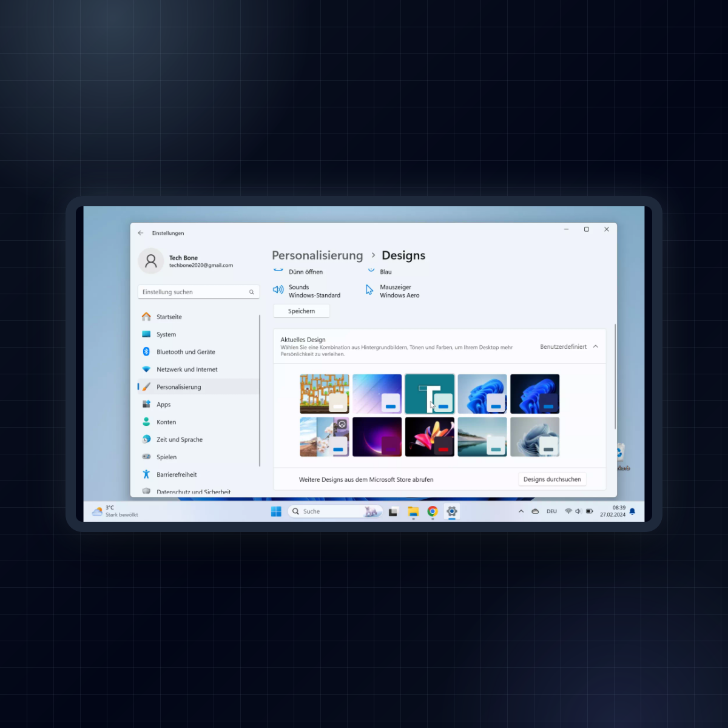Open Bluetooth und Geräte settings
Image resolution: width=728 pixels, height=728 pixels.
198,352
